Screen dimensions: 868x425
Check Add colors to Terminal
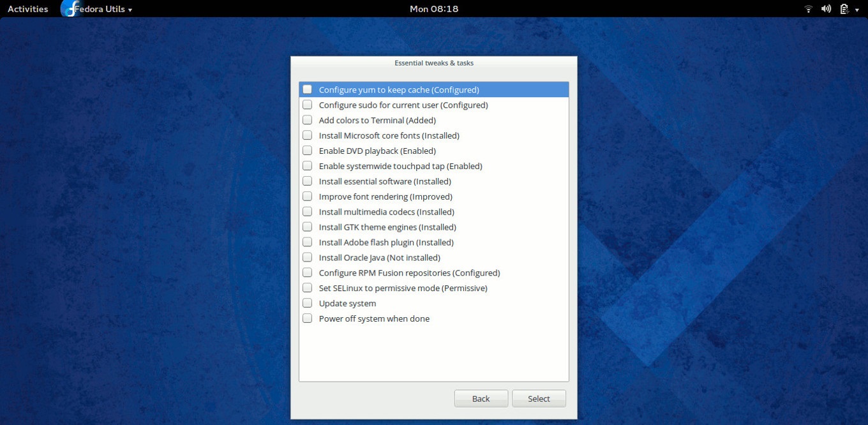click(307, 120)
